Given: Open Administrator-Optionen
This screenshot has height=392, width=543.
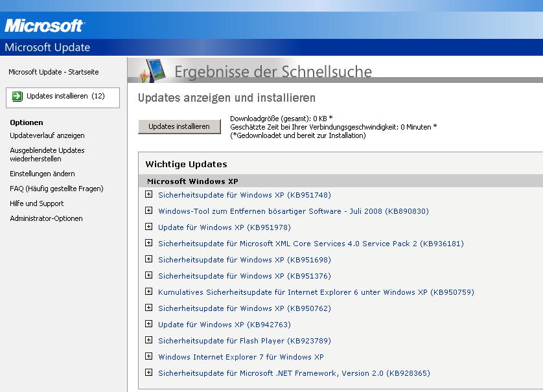Looking at the screenshot, I should pos(46,218).
